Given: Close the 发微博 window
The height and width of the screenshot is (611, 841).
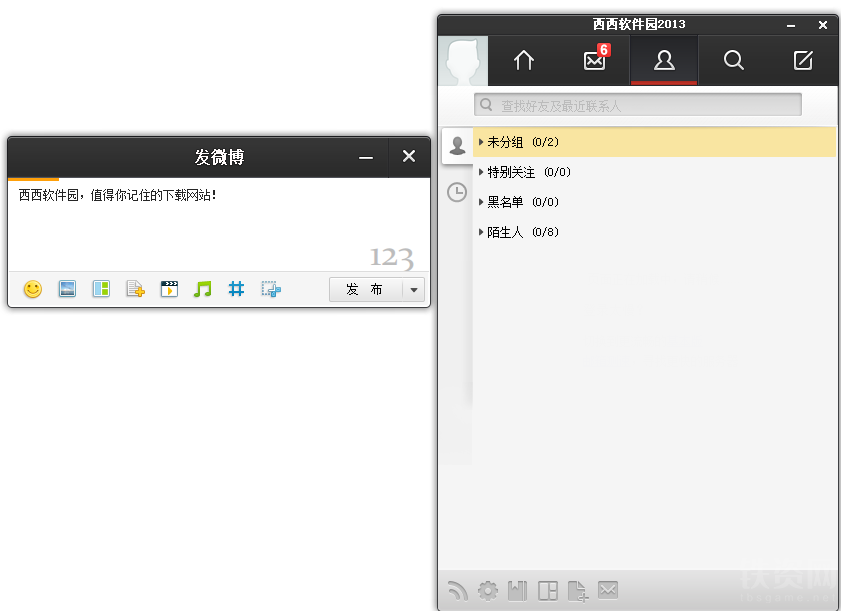Looking at the screenshot, I should click(x=409, y=157).
